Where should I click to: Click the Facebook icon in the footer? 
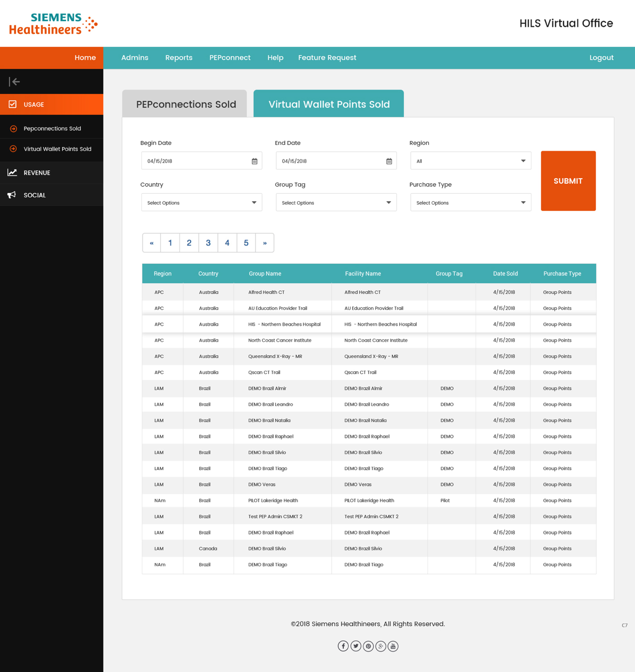[343, 646]
